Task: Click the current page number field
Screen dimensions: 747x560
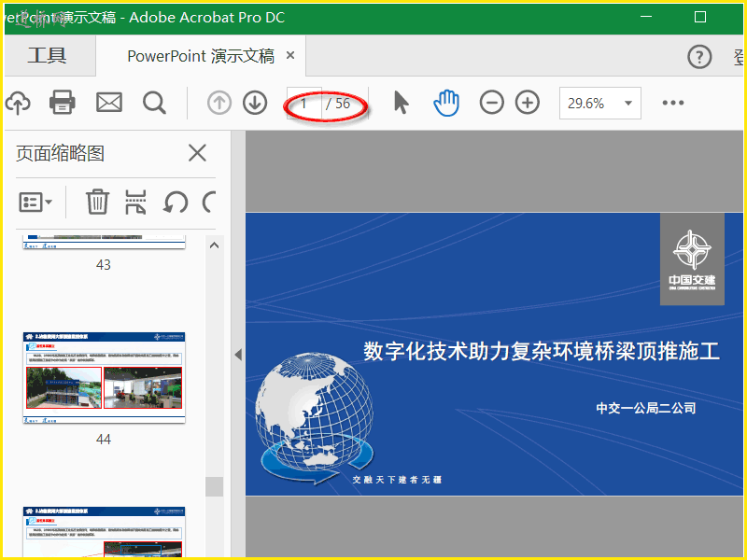Action: click(x=304, y=104)
